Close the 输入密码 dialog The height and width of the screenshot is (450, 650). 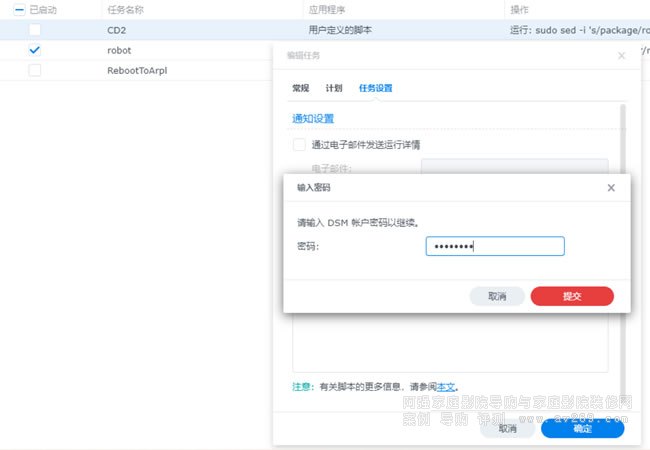(611, 187)
